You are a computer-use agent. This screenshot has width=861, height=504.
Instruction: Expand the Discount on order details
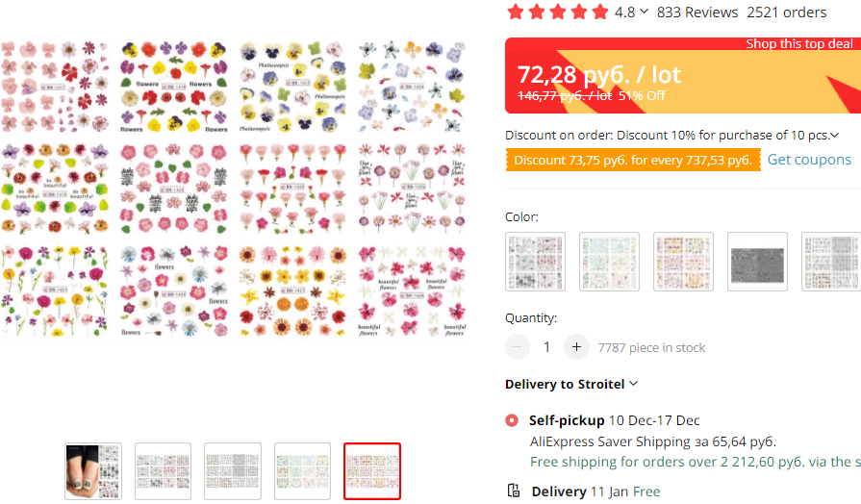click(834, 136)
